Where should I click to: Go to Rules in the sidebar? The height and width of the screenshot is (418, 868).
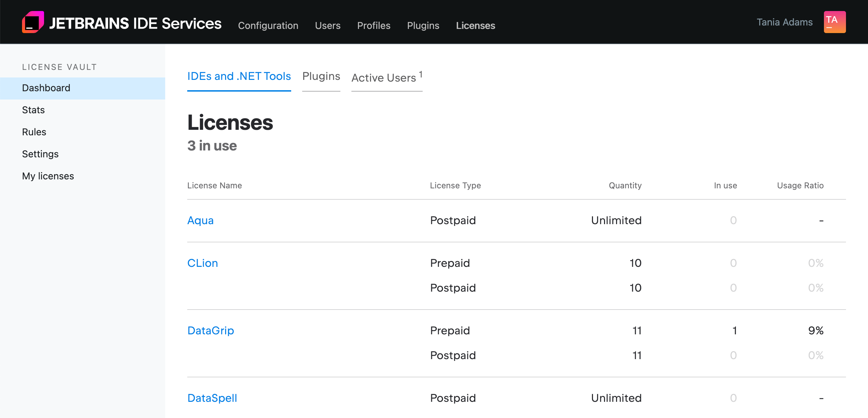34,132
